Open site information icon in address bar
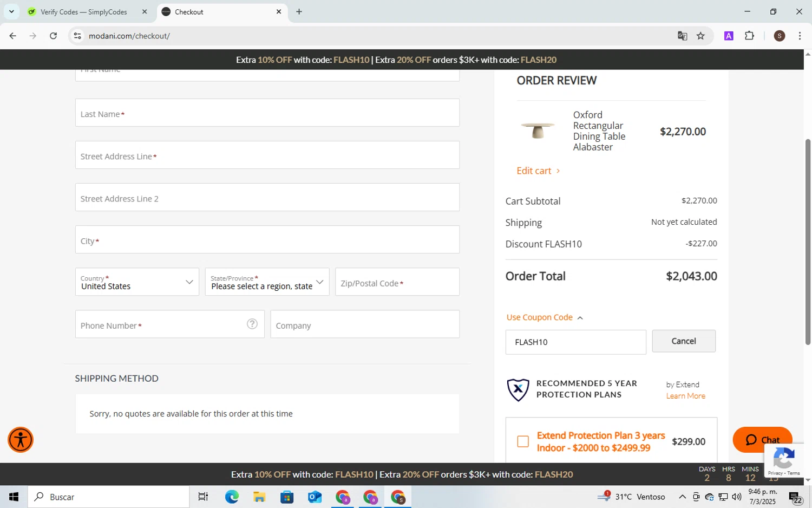 (x=77, y=36)
